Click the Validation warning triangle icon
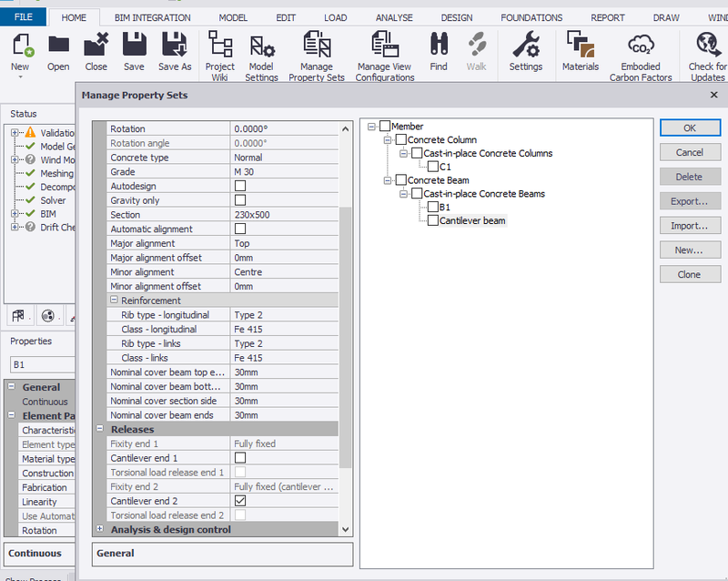 [x=31, y=132]
